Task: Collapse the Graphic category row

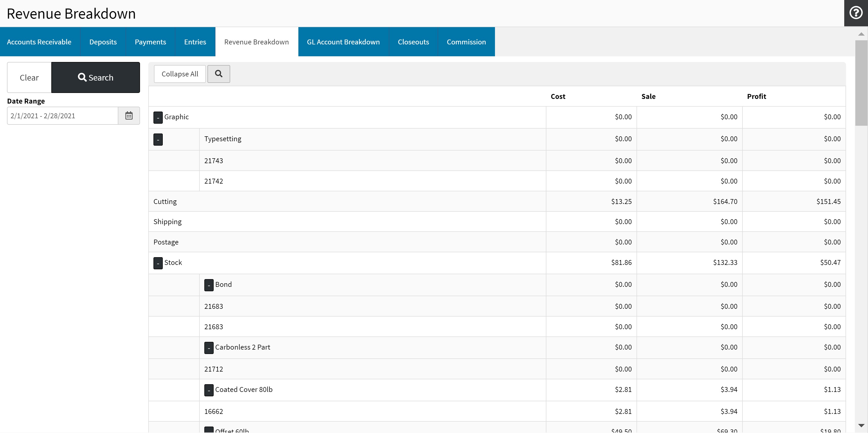Action: [x=158, y=117]
